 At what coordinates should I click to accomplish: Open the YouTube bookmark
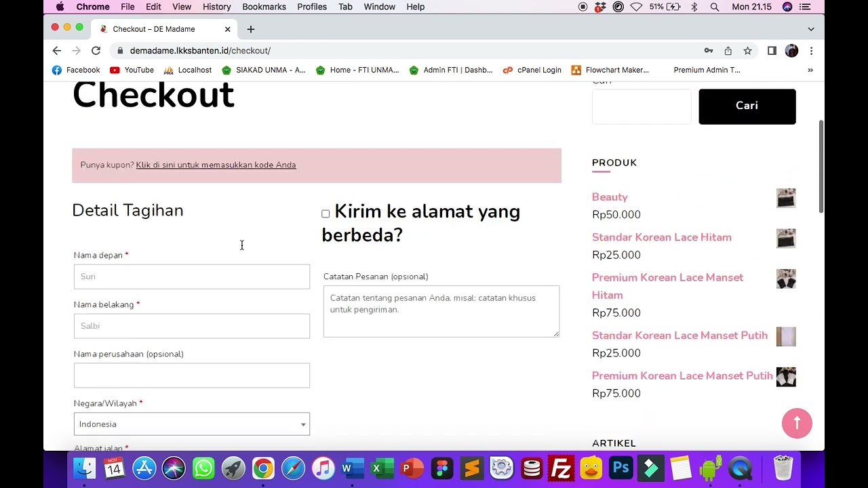132,70
